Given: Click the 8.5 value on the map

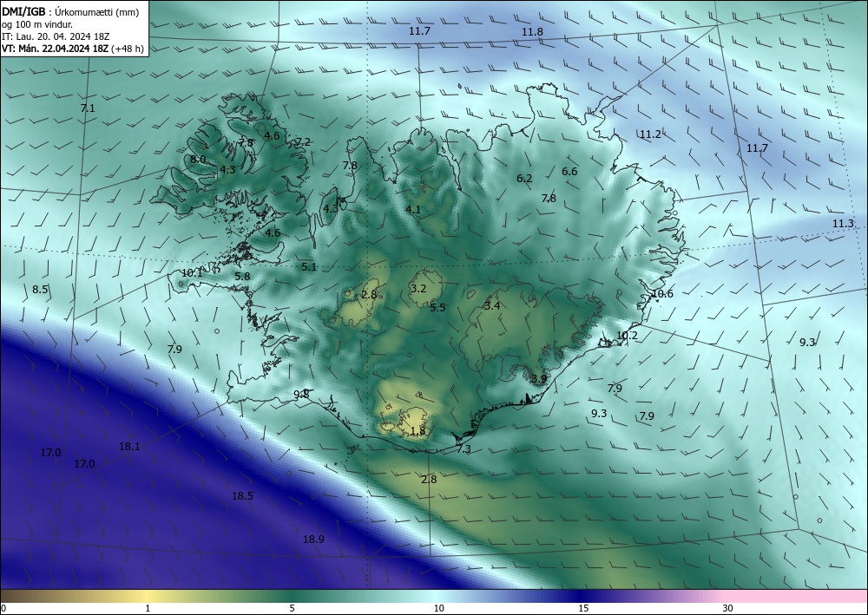Looking at the screenshot, I should point(40,290).
